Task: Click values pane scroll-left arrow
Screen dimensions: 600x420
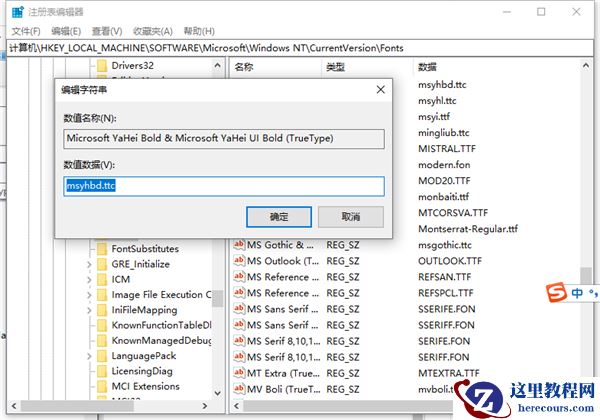Action: point(236,406)
